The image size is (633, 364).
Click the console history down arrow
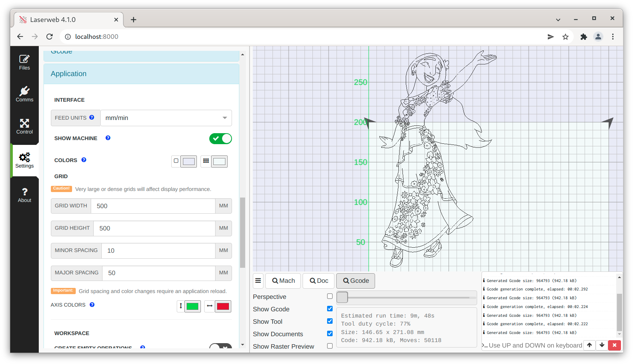click(602, 345)
